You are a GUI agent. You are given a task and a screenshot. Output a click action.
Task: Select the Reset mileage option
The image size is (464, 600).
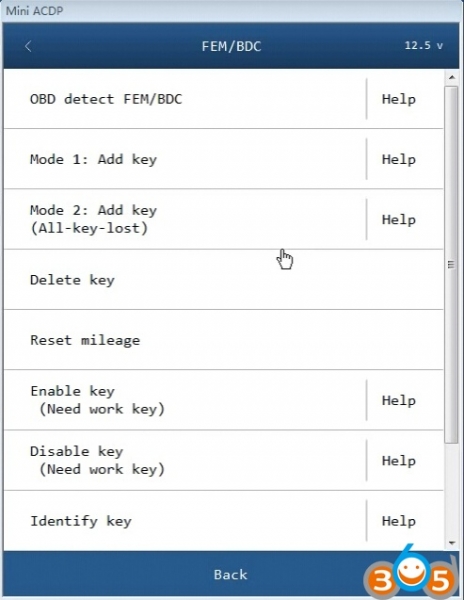(x=223, y=340)
